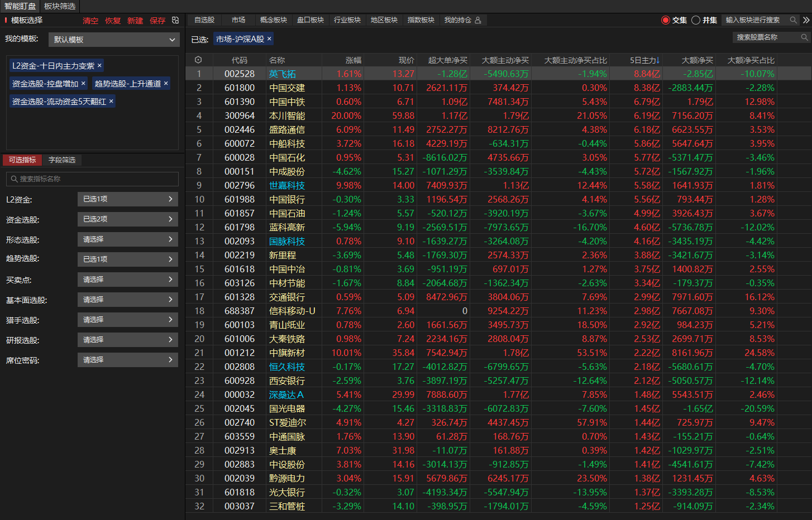This screenshot has height=520, width=812.
Task: Sort by the 现价 column header
Action: [407, 60]
